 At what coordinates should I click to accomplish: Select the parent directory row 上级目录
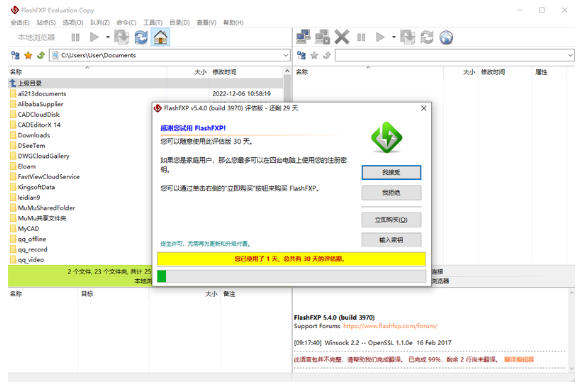146,83
